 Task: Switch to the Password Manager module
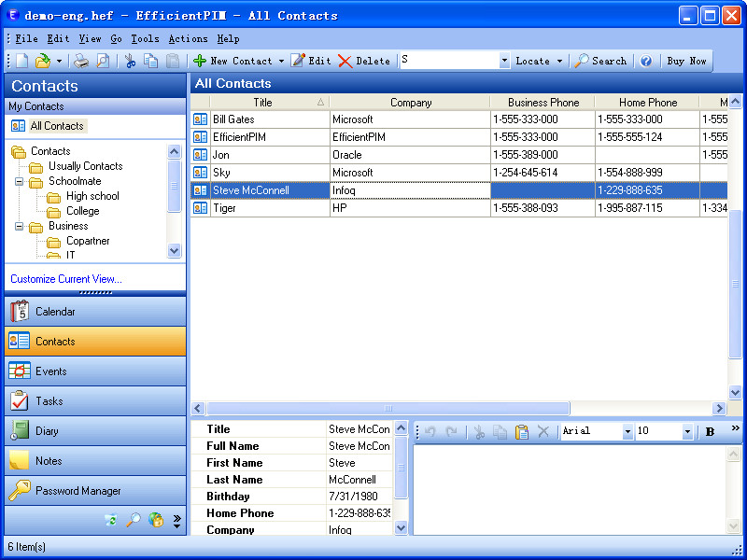[x=95, y=491]
